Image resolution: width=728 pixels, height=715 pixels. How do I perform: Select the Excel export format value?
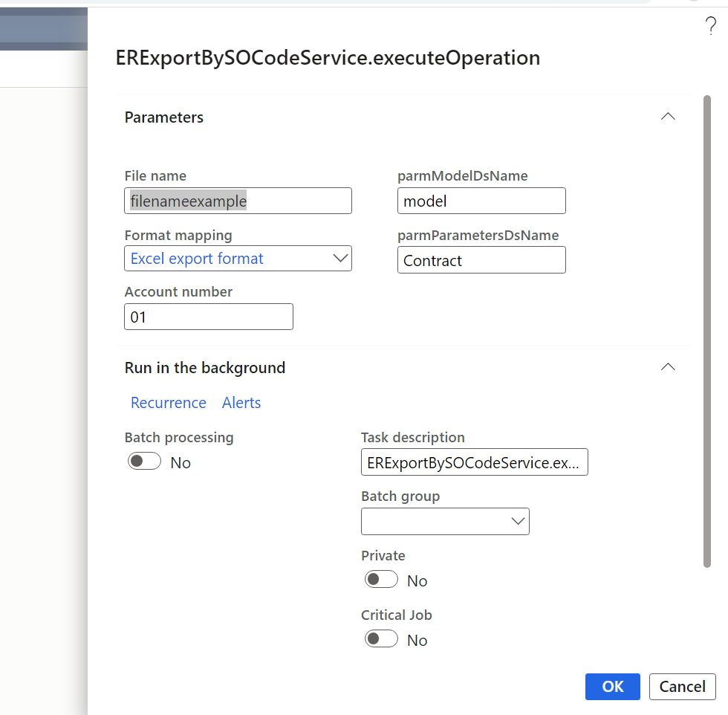click(x=198, y=258)
